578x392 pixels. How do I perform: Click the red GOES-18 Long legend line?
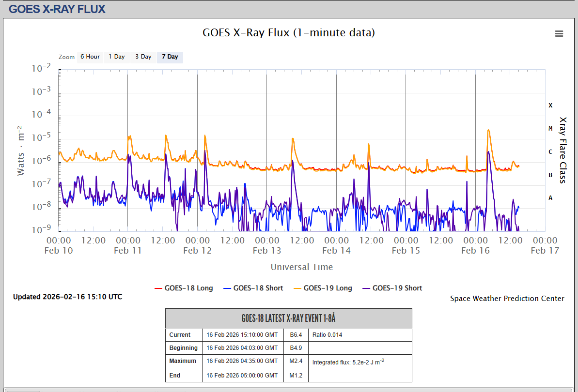(x=158, y=288)
